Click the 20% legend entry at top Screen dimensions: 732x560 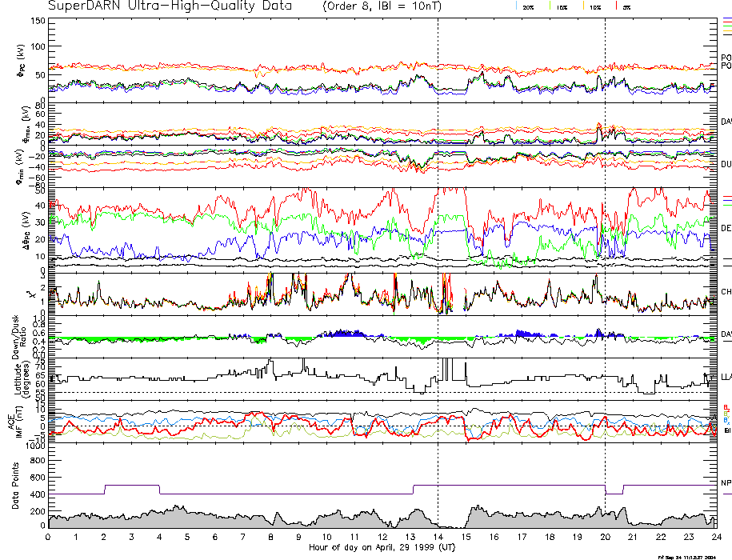pyautogui.click(x=528, y=6)
